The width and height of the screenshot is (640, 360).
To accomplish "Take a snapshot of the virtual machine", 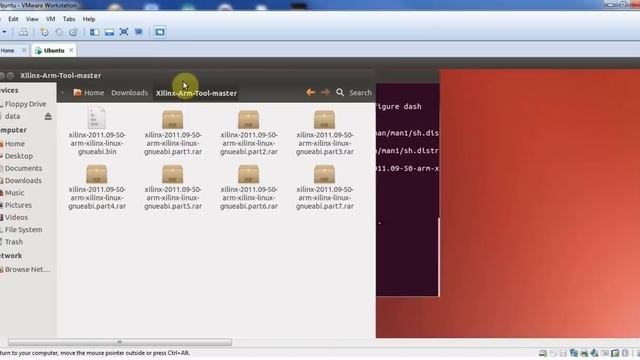I will point(44,32).
